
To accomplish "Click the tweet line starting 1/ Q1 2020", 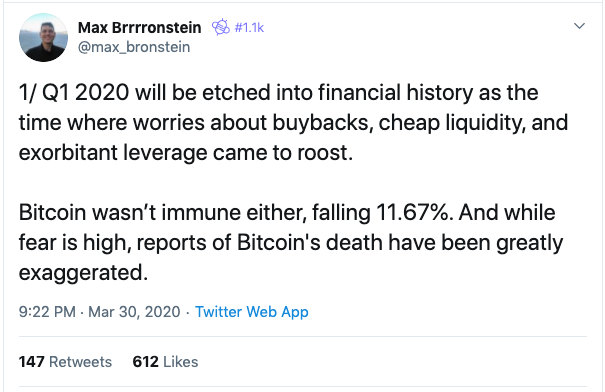I will [278, 93].
